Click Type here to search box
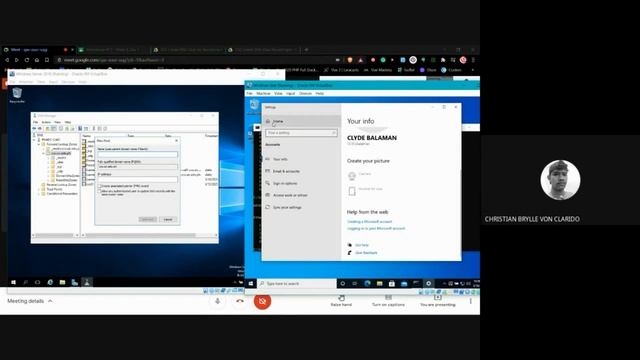The height and width of the screenshot is (360, 640). point(297,283)
